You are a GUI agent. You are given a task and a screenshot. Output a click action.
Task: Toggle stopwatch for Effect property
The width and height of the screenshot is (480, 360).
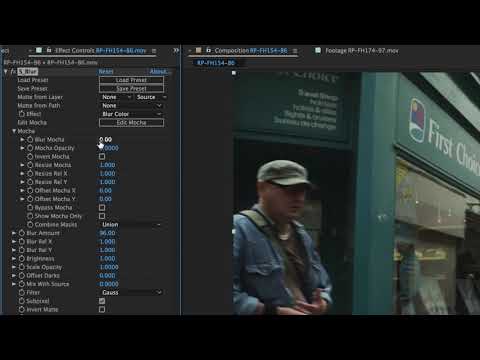click(x=22, y=114)
